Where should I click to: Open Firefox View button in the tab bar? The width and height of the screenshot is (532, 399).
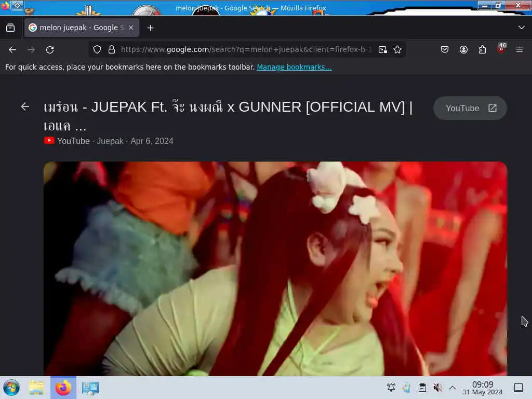point(10,28)
